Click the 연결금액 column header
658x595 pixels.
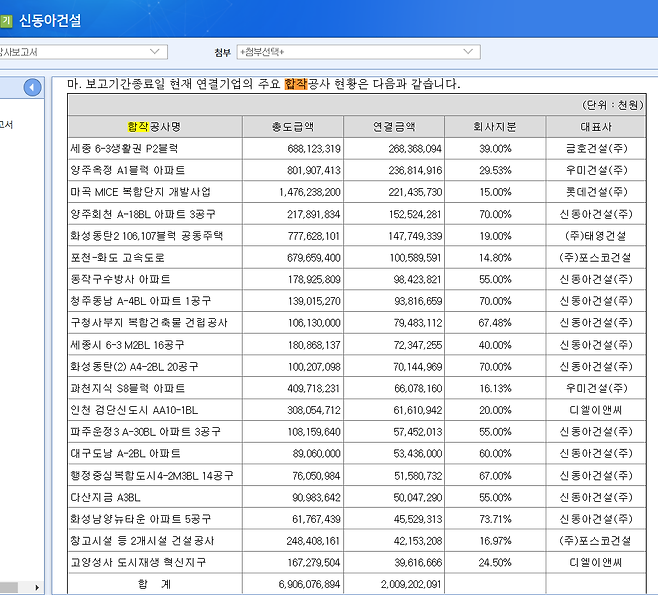394,127
